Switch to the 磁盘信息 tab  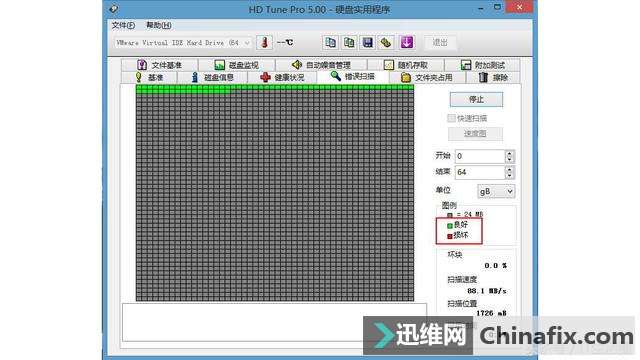click(x=212, y=77)
